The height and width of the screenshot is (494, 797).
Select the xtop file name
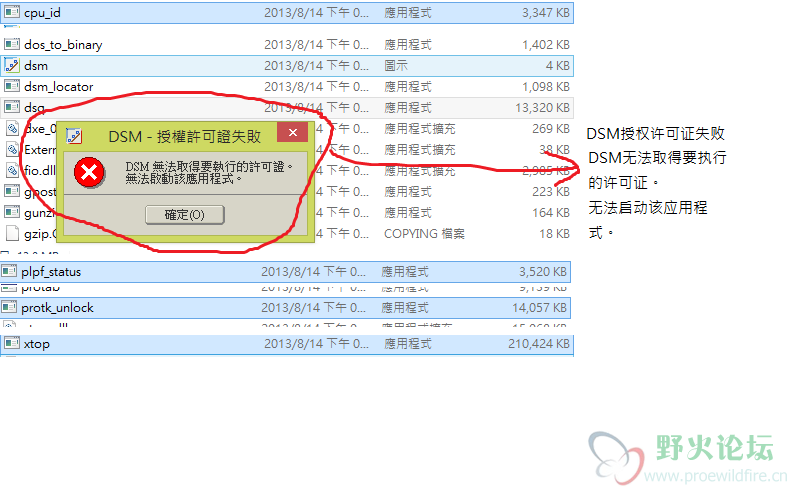pos(37,344)
